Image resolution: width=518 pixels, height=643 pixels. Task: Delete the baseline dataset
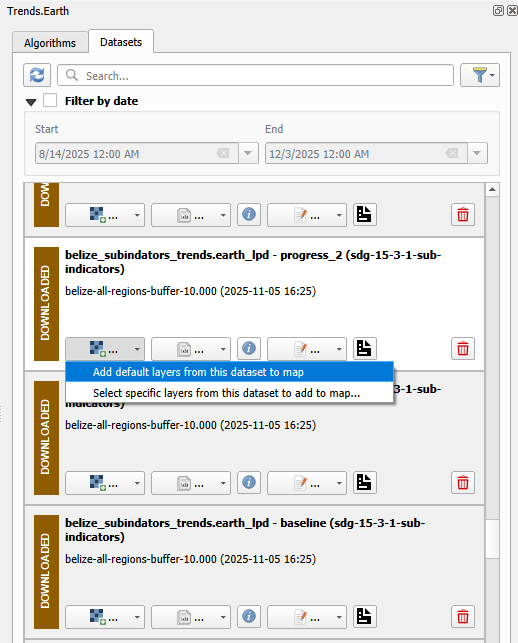[463, 617]
